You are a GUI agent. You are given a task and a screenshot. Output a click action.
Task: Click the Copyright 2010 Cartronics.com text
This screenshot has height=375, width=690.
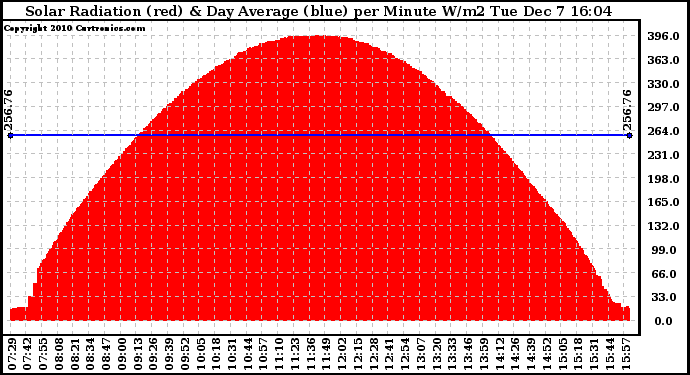click(75, 29)
